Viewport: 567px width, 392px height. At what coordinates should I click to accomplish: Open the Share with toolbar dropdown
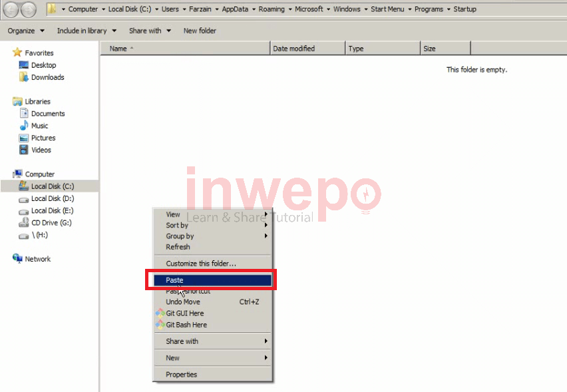point(150,31)
